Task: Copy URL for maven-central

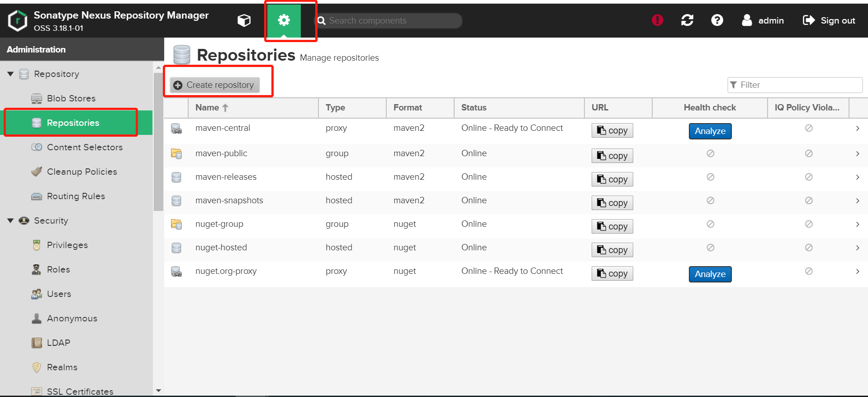Action: pos(612,130)
